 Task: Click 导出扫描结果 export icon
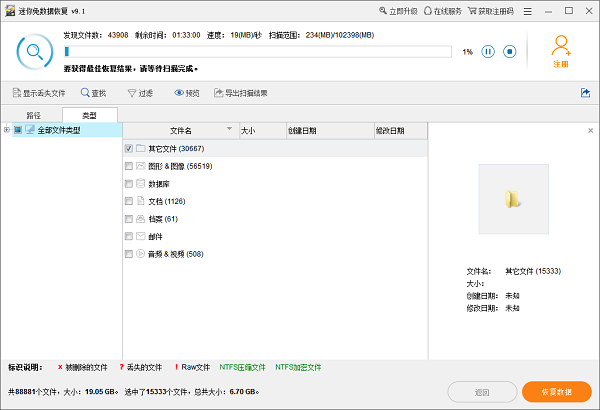(x=218, y=93)
